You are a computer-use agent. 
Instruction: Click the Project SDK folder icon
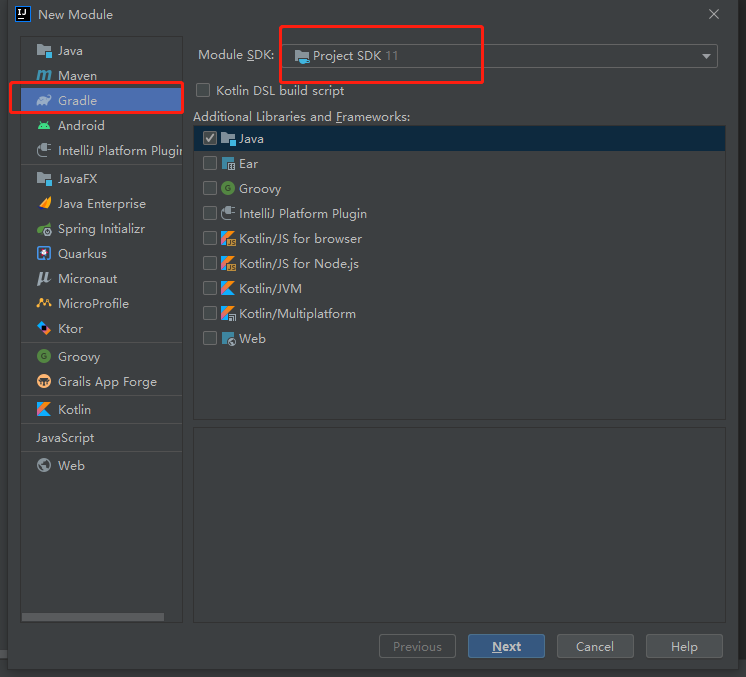point(302,57)
